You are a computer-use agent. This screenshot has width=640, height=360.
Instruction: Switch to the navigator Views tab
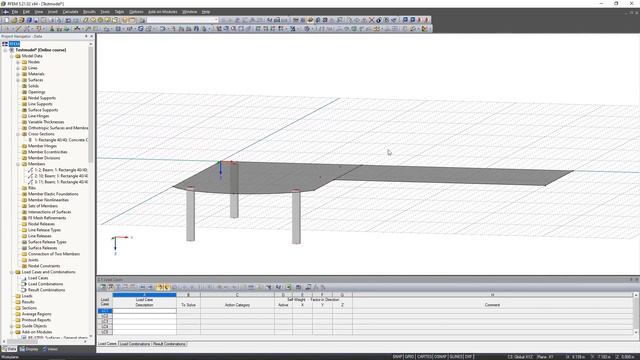point(51,349)
